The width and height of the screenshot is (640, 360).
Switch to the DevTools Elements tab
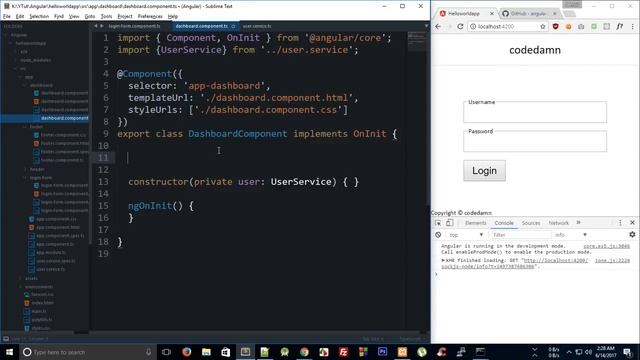(x=476, y=223)
